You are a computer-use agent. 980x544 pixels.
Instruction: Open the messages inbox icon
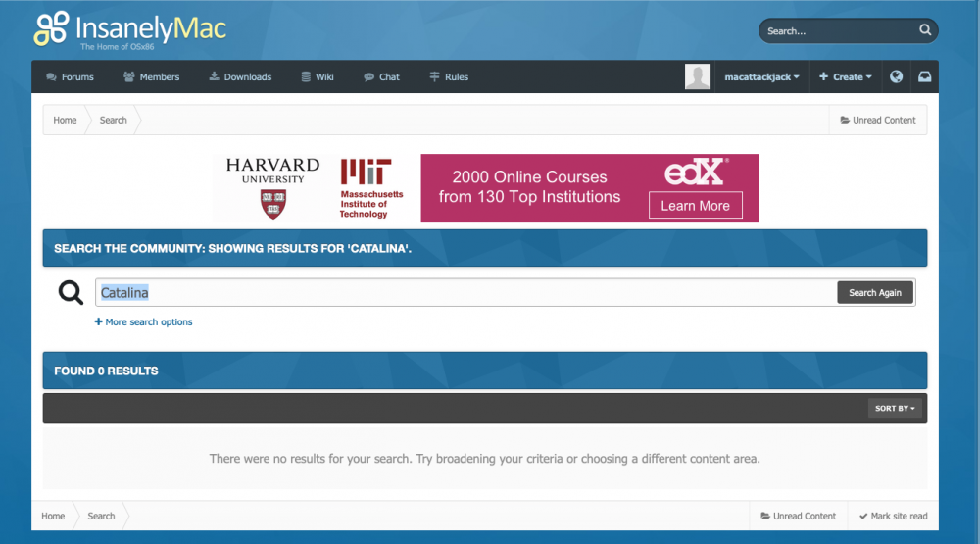[924, 76]
